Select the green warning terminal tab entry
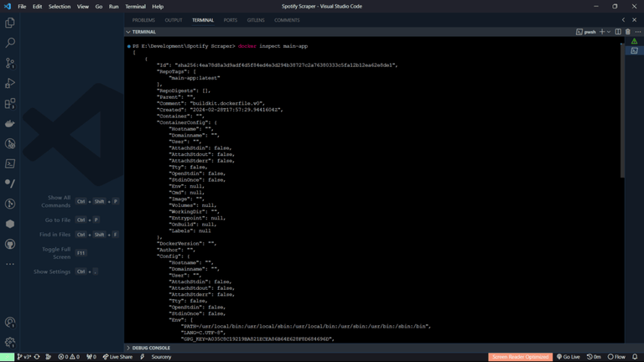 tap(634, 41)
